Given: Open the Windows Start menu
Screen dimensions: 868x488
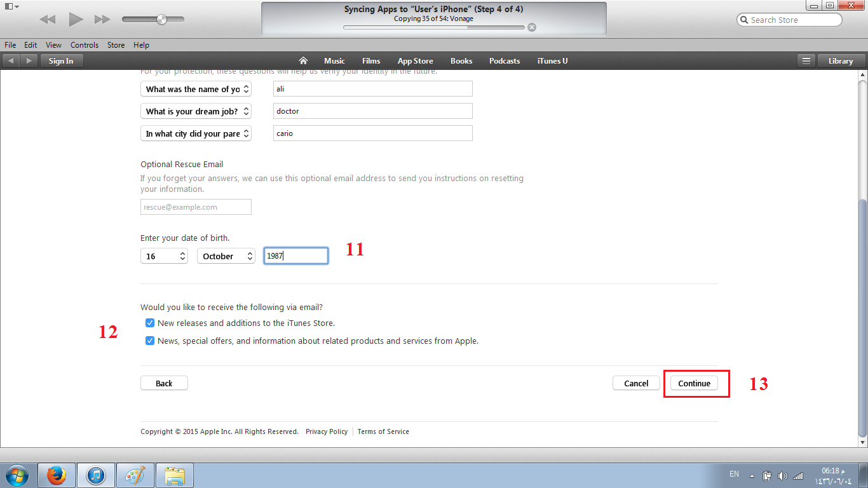Looking at the screenshot, I should click(17, 475).
